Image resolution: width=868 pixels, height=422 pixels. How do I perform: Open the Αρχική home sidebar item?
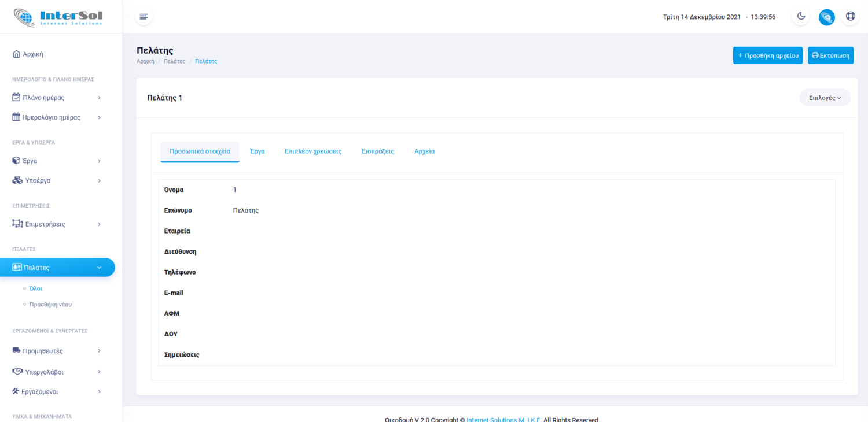(33, 54)
